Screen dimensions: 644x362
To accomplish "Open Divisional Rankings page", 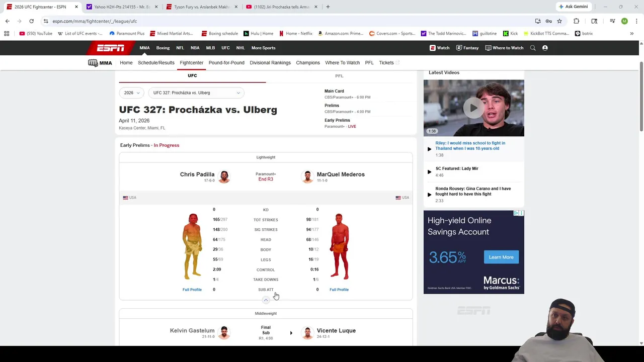I will click(270, 63).
